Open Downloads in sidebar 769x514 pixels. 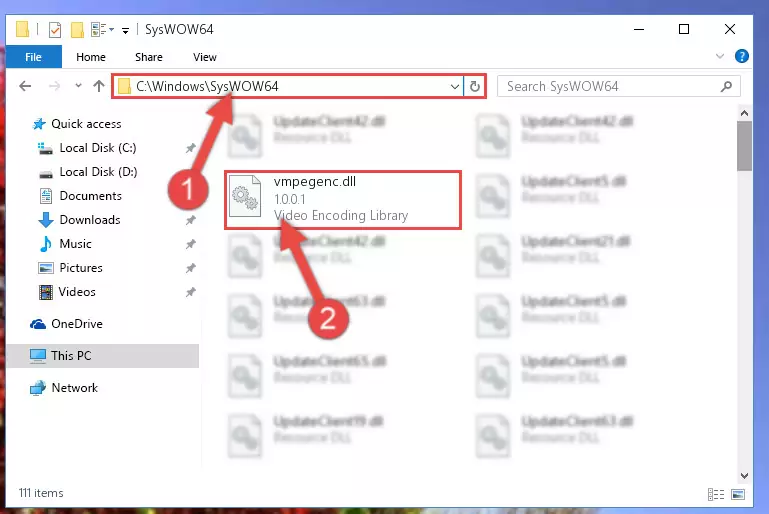tap(90, 220)
